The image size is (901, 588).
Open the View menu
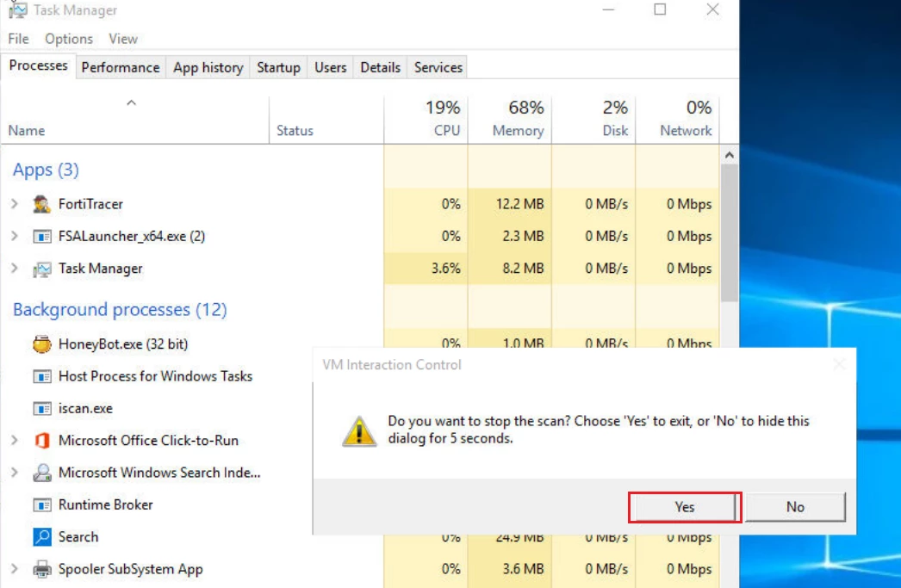(123, 39)
